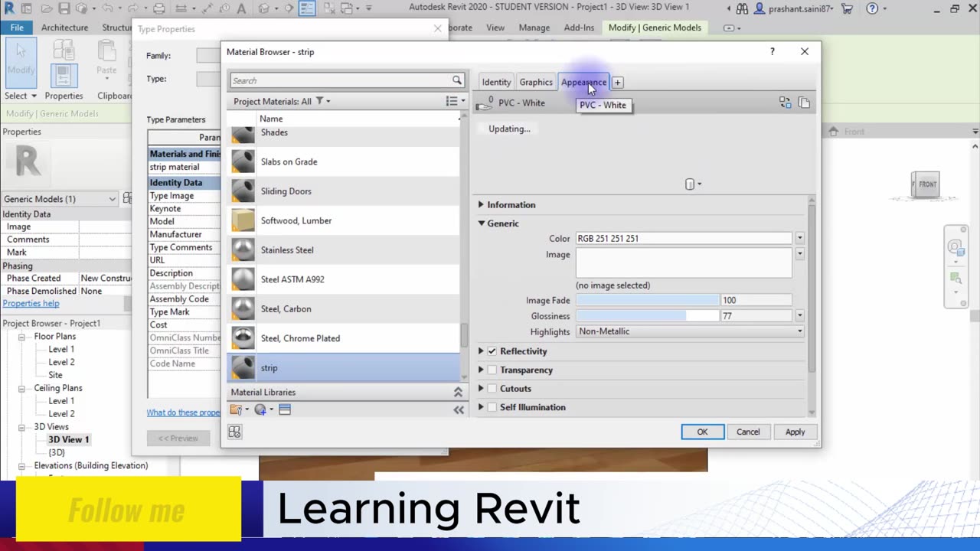The width and height of the screenshot is (980, 551).
Task: Click the Duplicate asset icon in Appearance tab
Action: click(x=804, y=103)
